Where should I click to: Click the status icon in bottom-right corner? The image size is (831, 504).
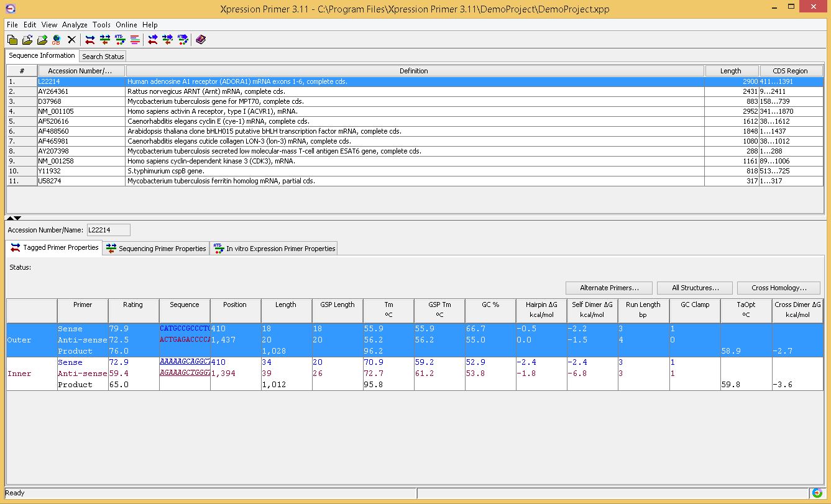coord(817,493)
